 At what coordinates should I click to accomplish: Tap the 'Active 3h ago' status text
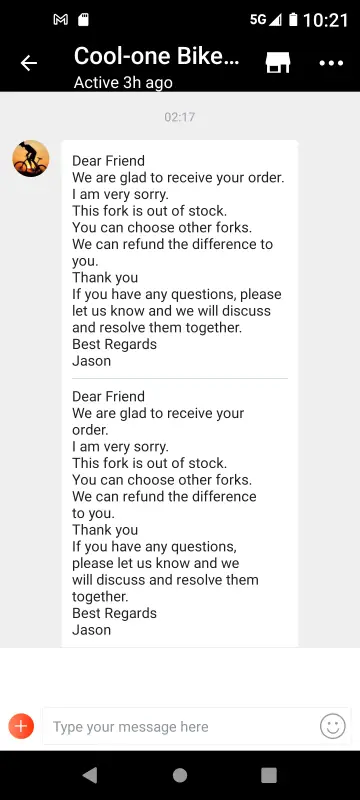[123, 83]
